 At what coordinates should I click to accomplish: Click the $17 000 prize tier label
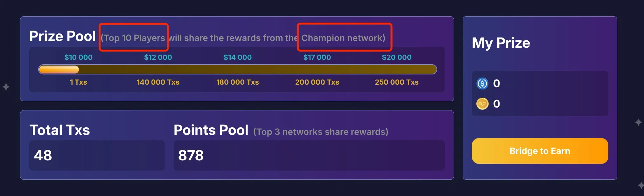click(x=317, y=57)
